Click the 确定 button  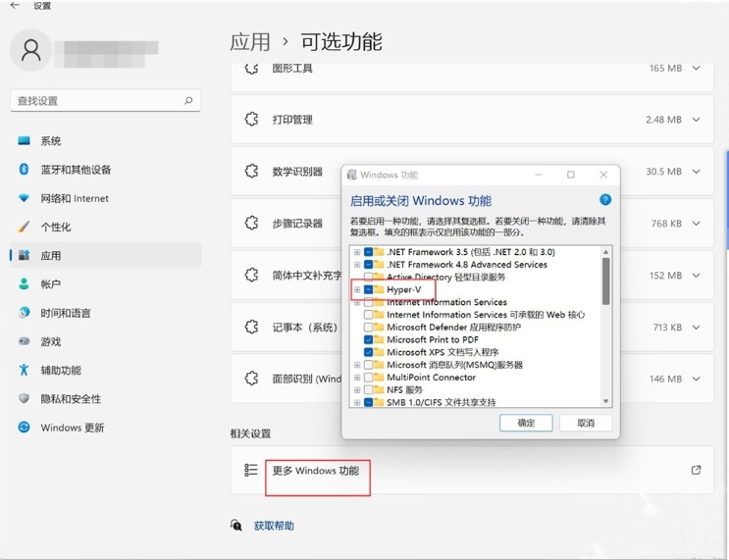[526, 423]
